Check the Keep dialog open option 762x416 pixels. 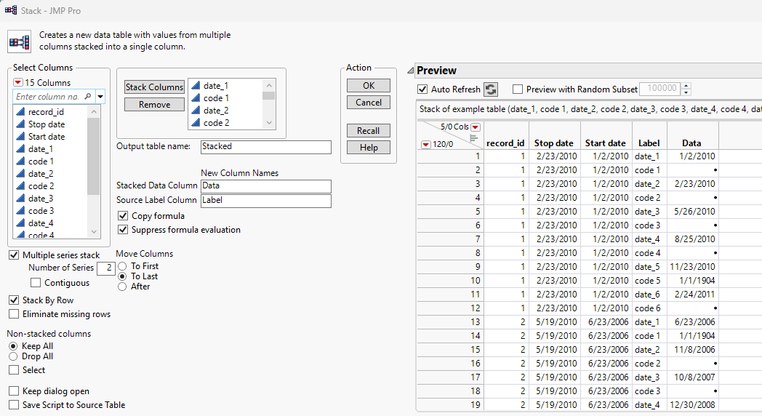point(14,391)
